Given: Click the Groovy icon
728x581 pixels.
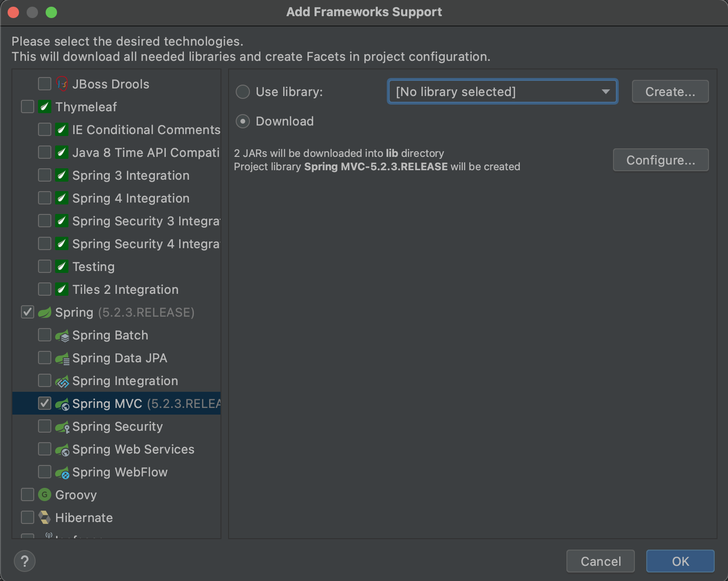Looking at the screenshot, I should point(45,495).
